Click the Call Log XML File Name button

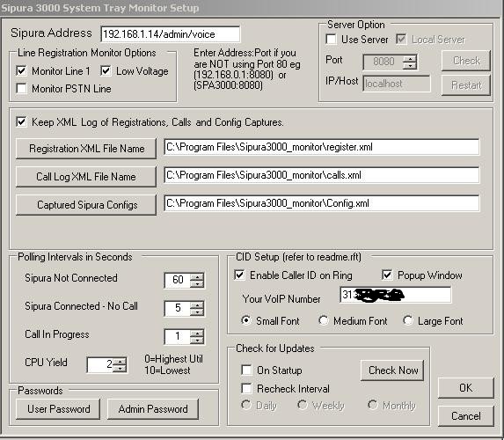(x=86, y=177)
